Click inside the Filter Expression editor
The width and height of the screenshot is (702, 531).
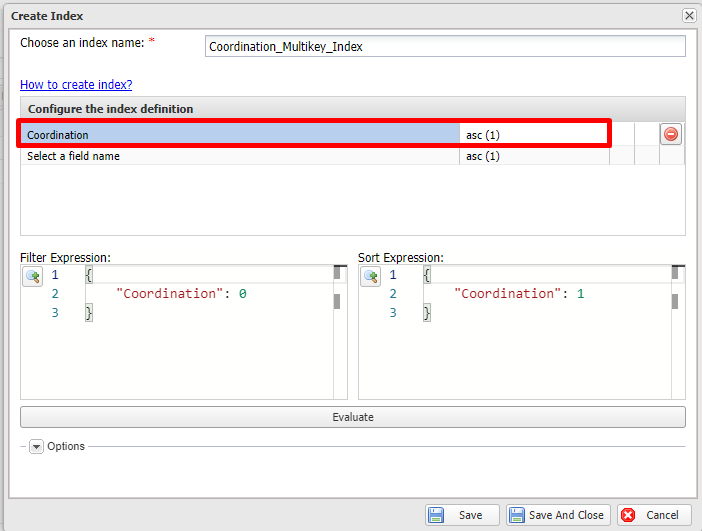click(x=200, y=350)
